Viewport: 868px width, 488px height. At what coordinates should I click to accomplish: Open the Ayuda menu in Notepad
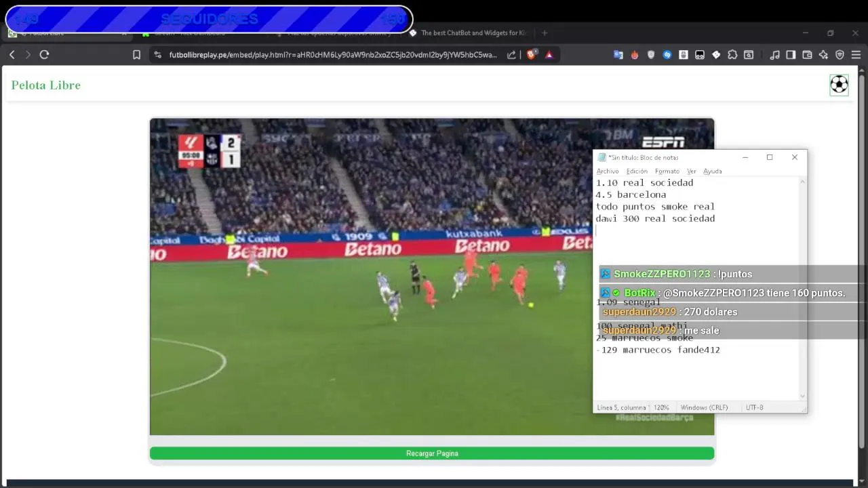pyautogui.click(x=713, y=171)
